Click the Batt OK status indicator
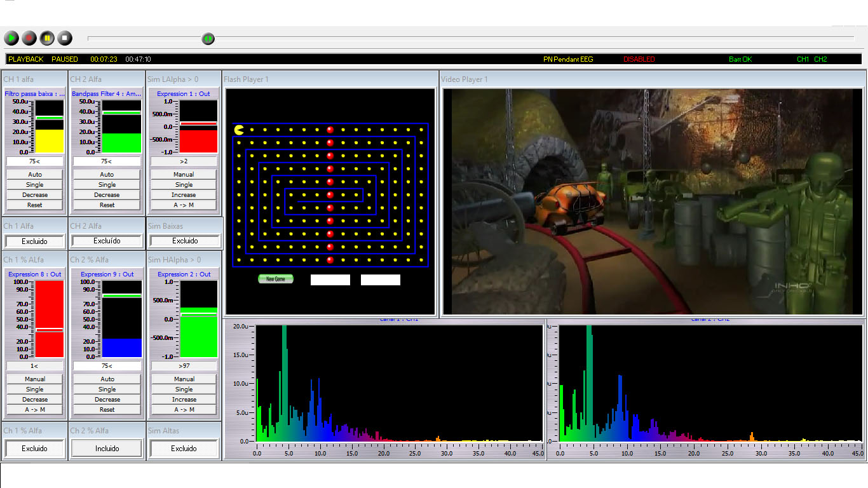Image resolution: width=868 pixels, height=488 pixels. (x=740, y=59)
